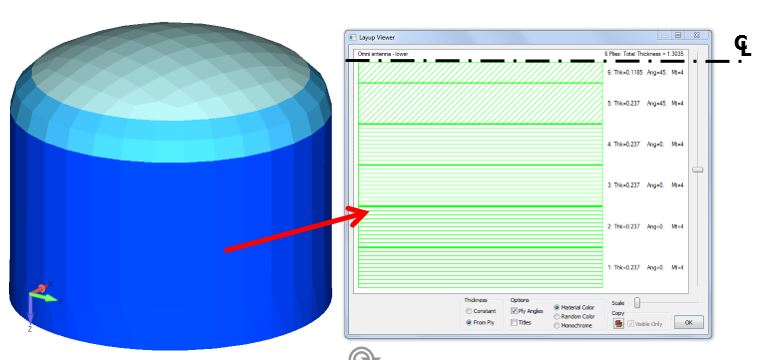Viewport: 766px width, 360px height.
Task: Click the '6 Plies: Total Thickness' text
Action: [x=643, y=54]
